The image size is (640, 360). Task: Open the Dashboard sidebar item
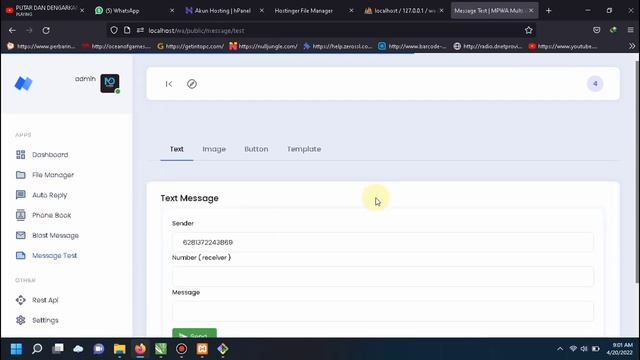50,155
